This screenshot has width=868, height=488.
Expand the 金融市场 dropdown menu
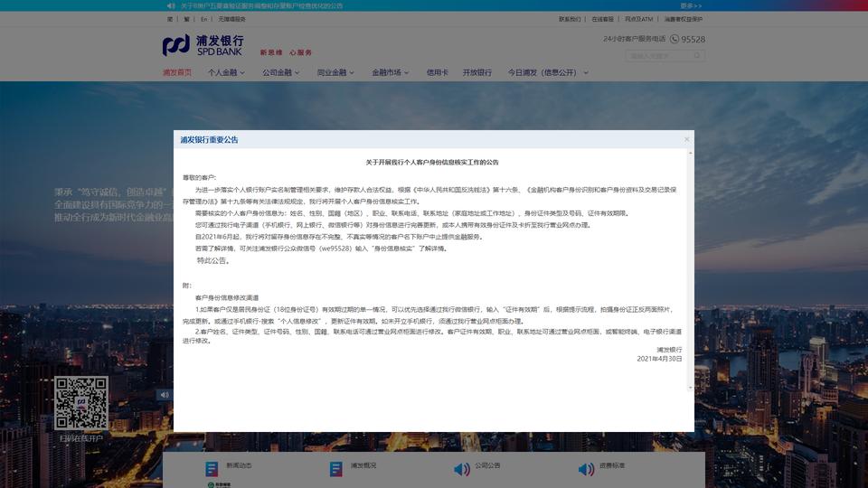pyautogui.click(x=391, y=72)
